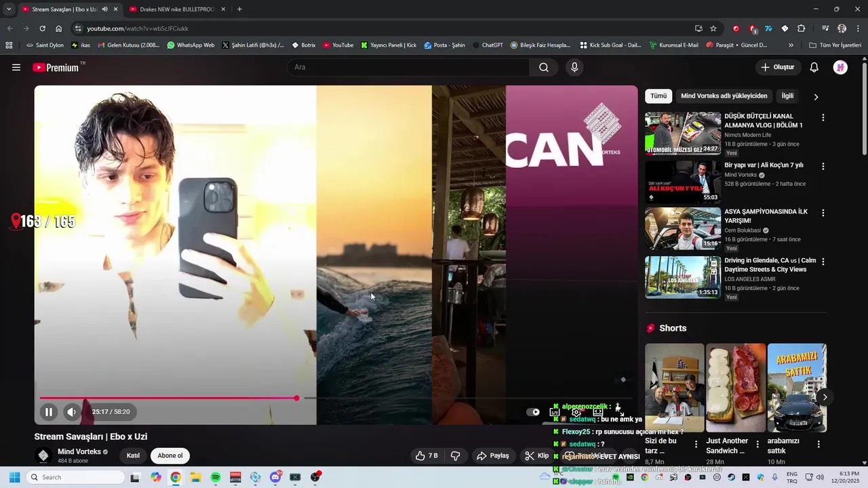Open options for ASYA ŞAMPİYONASINDA video
This screenshot has width=868, height=488.
click(x=823, y=213)
